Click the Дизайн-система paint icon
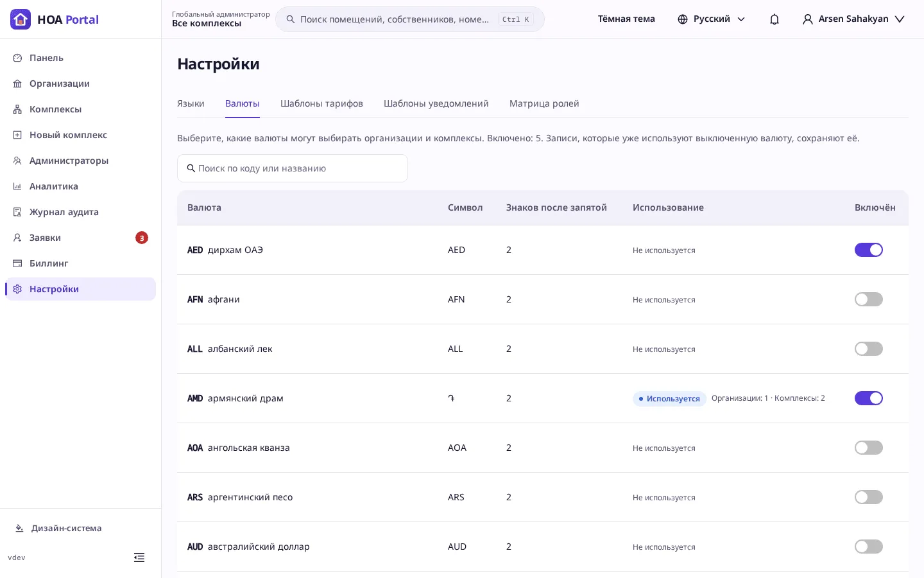 click(x=19, y=529)
